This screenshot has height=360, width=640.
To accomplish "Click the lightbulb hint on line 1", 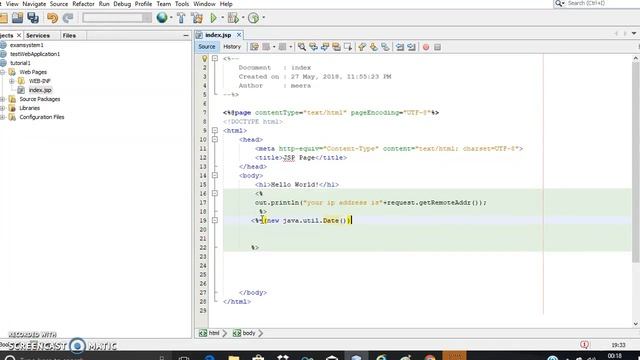I will 204,59.
